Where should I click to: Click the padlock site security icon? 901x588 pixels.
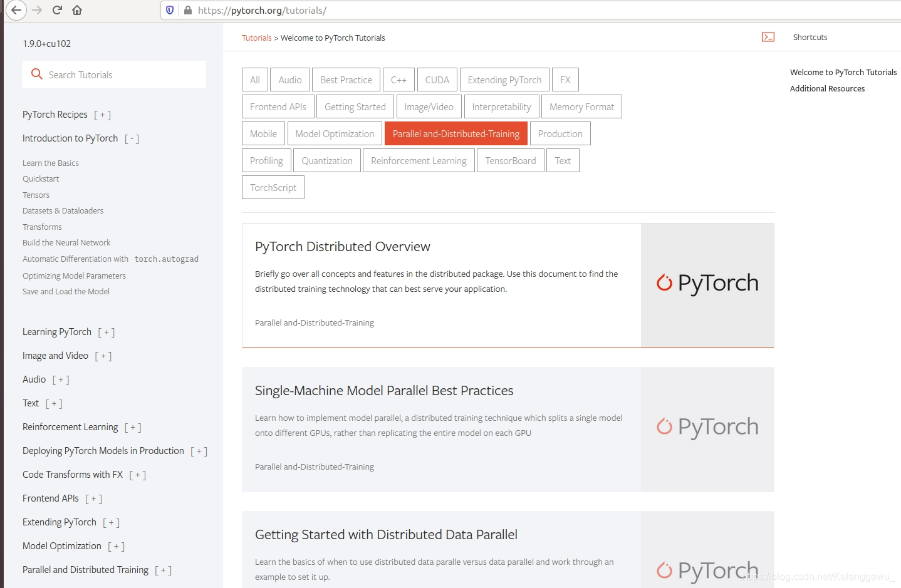pyautogui.click(x=187, y=10)
